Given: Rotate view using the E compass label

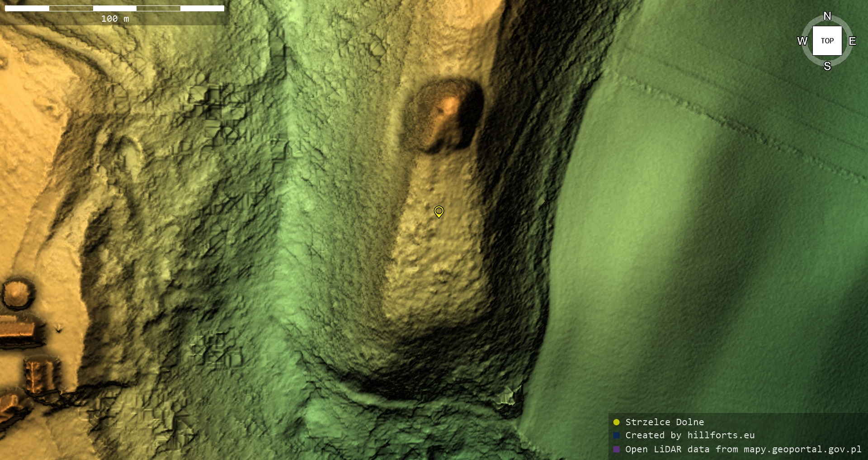Looking at the screenshot, I should pos(852,41).
